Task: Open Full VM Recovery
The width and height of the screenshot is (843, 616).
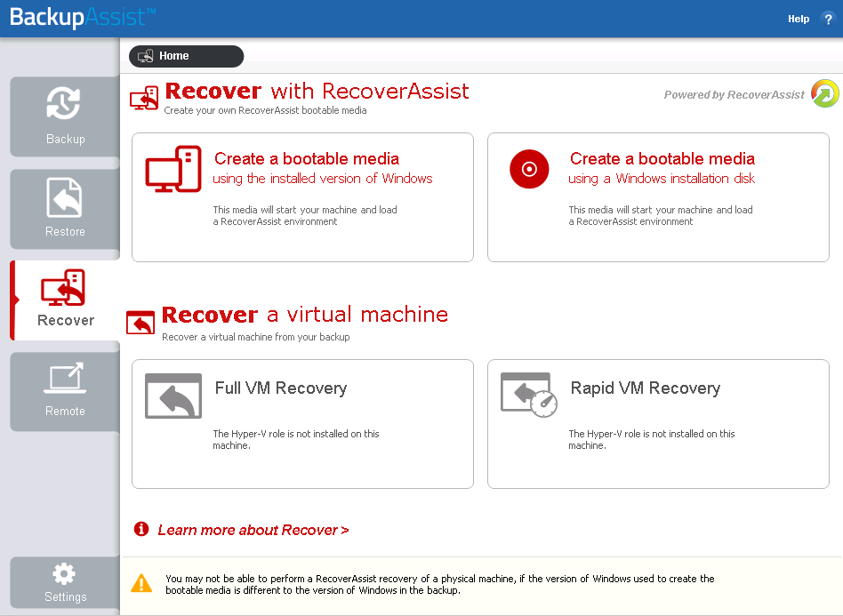Action: [302, 424]
